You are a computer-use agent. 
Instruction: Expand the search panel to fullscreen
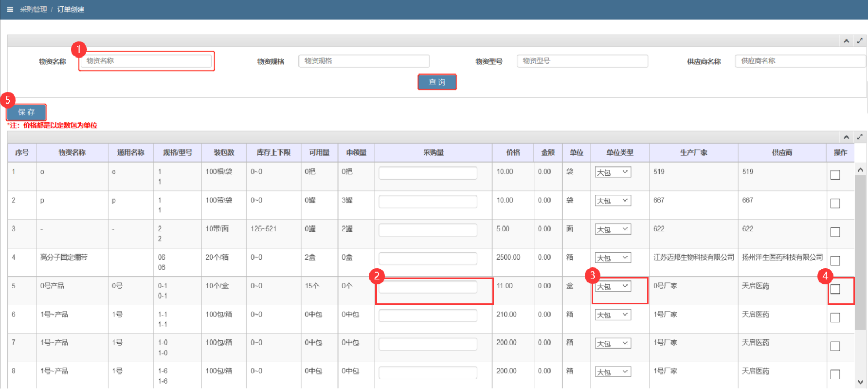(860, 41)
